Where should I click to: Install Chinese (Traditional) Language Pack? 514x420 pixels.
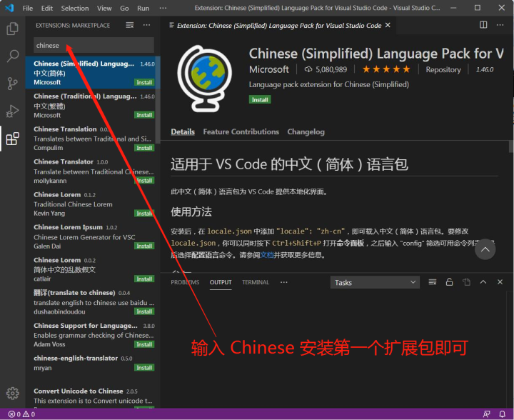(144, 115)
